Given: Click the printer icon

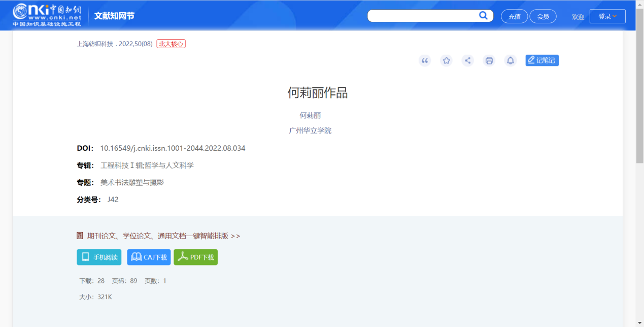Looking at the screenshot, I should point(489,61).
